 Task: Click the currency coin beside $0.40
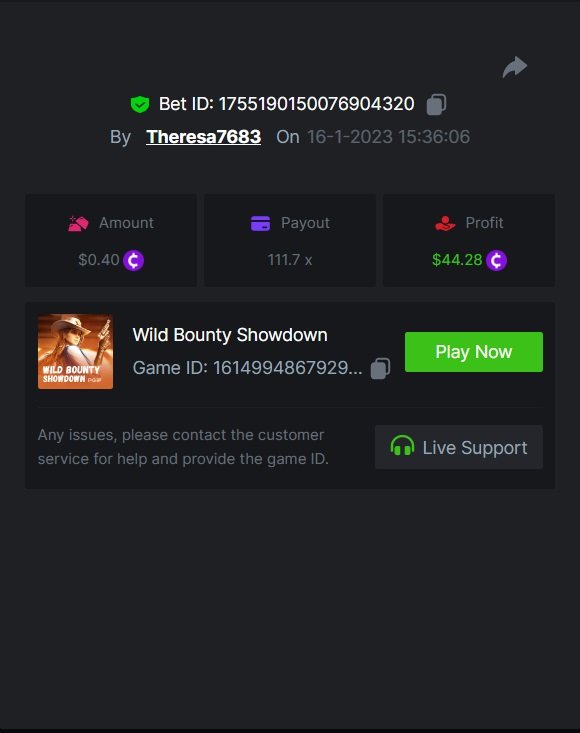133,260
